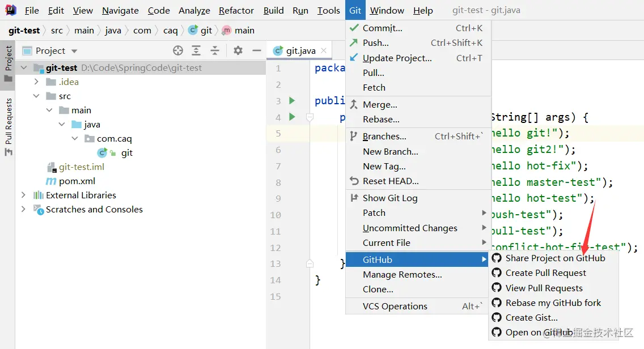Click the GitHub icon beside Share Project on GitHub
This screenshot has width=644, height=349.
click(x=497, y=258)
